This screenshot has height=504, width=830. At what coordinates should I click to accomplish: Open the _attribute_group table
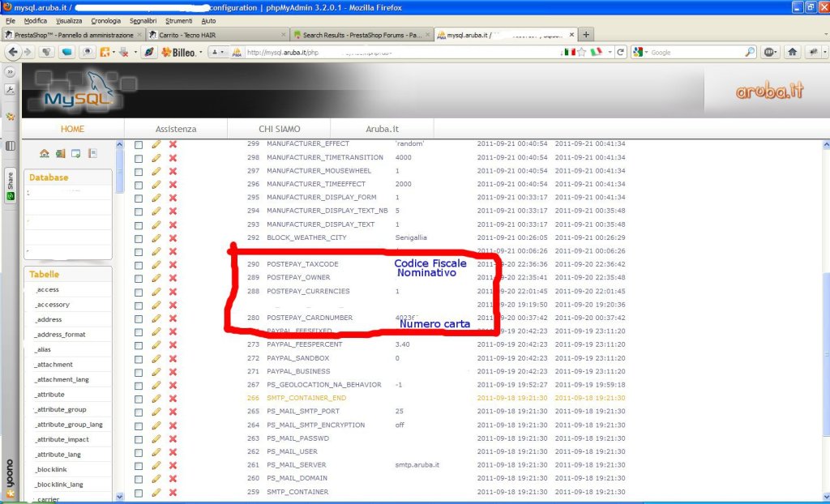pos(62,409)
